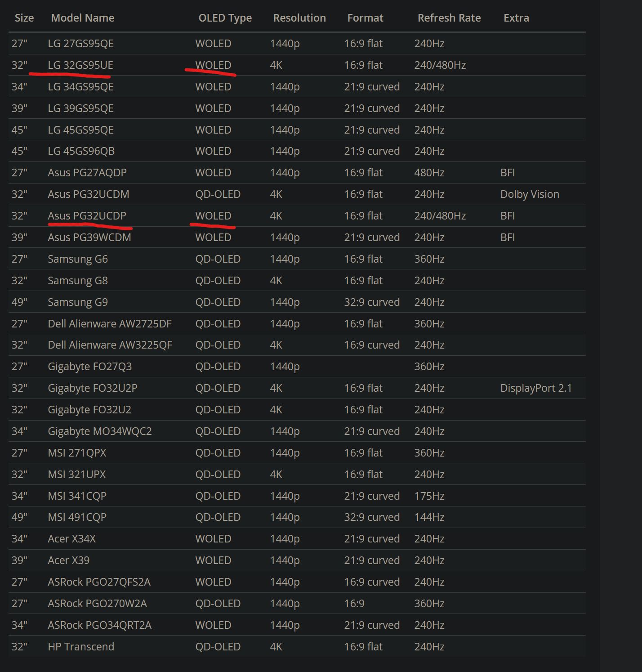Select the HP Transcend model name
This screenshot has height=672, width=642.
click(x=81, y=647)
